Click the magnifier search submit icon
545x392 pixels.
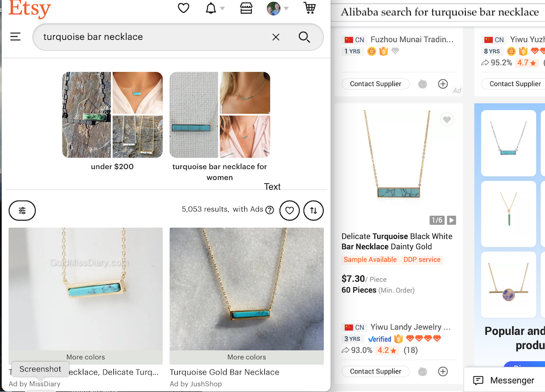click(304, 37)
